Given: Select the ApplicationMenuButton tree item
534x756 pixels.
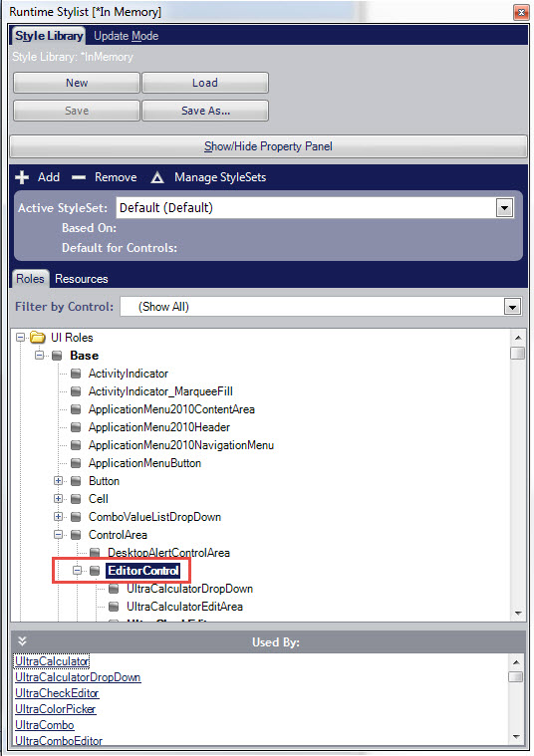Looking at the screenshot, I should pos(144,463).
